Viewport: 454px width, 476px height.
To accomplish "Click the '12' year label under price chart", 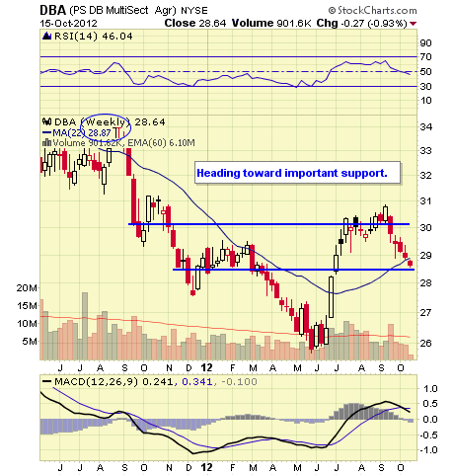I will pyautogui.click(x=206, y=367).
